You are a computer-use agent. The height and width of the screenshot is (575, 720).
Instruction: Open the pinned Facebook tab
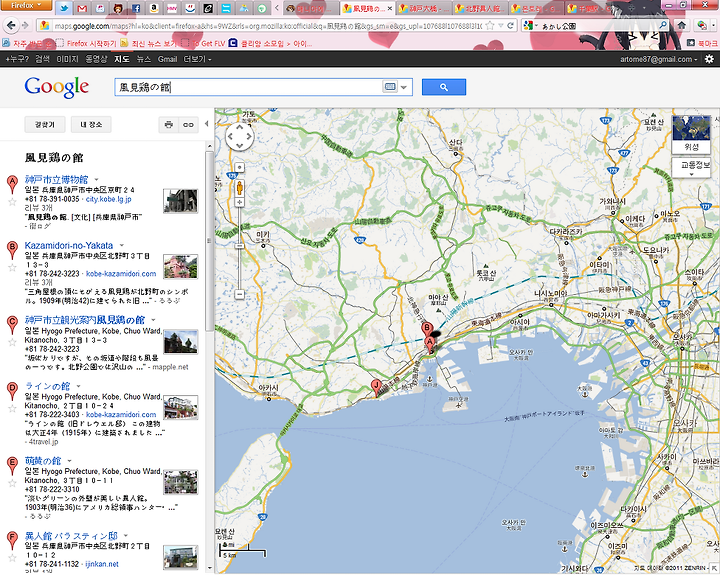pyautogui.click(x=136, y=8)
